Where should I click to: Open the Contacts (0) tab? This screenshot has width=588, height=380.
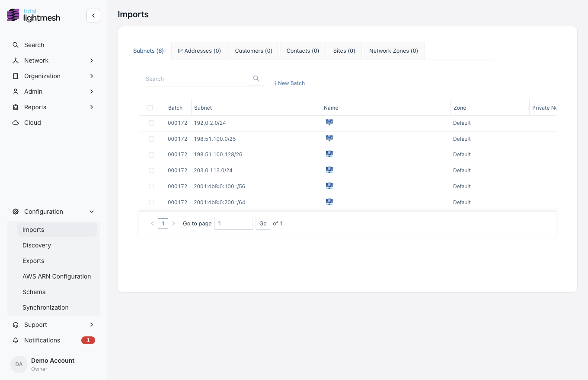pyautogui.click(x=303, y=51)
